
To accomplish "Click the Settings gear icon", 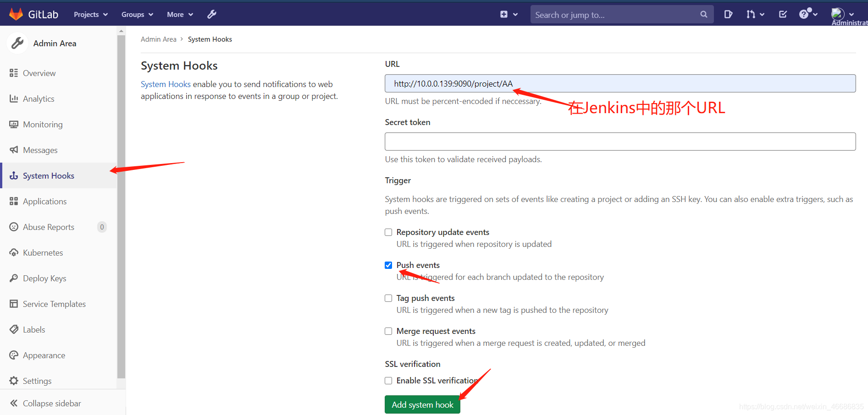I will click(14, 381).
